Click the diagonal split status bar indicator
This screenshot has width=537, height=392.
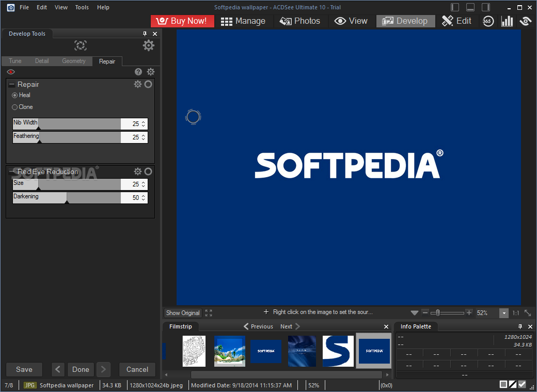click(x=512, y=384)
